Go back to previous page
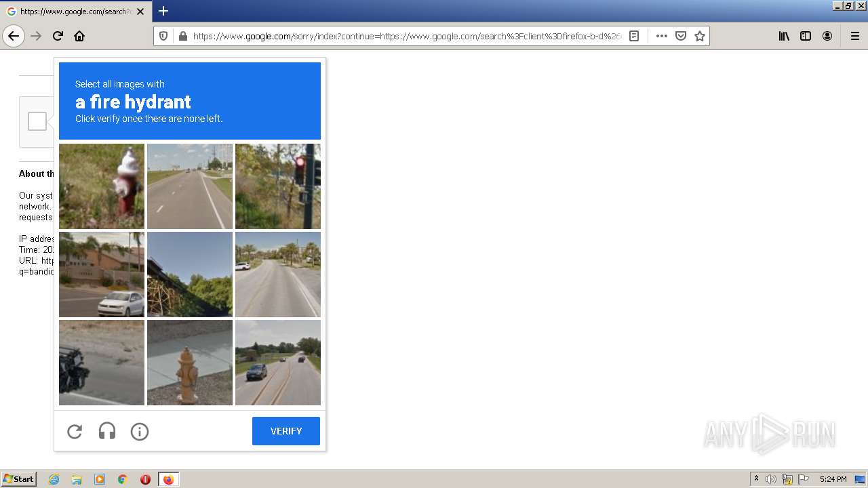 (x=14, y=36)
